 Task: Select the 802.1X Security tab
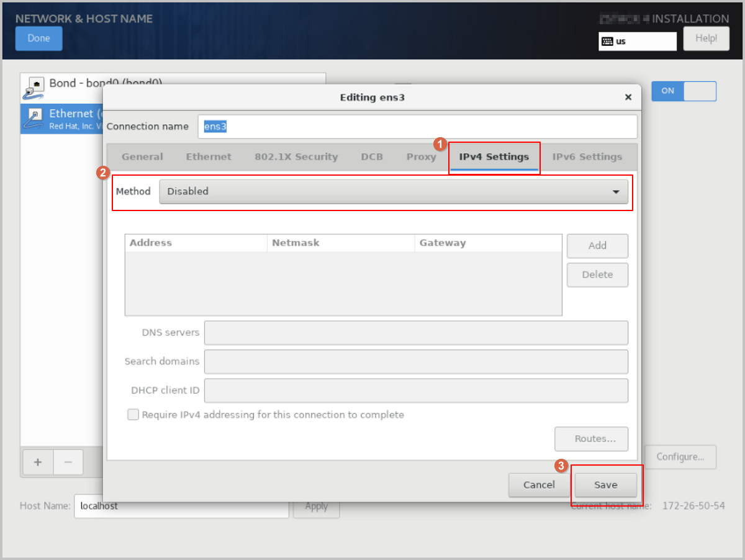pos(296,157)
